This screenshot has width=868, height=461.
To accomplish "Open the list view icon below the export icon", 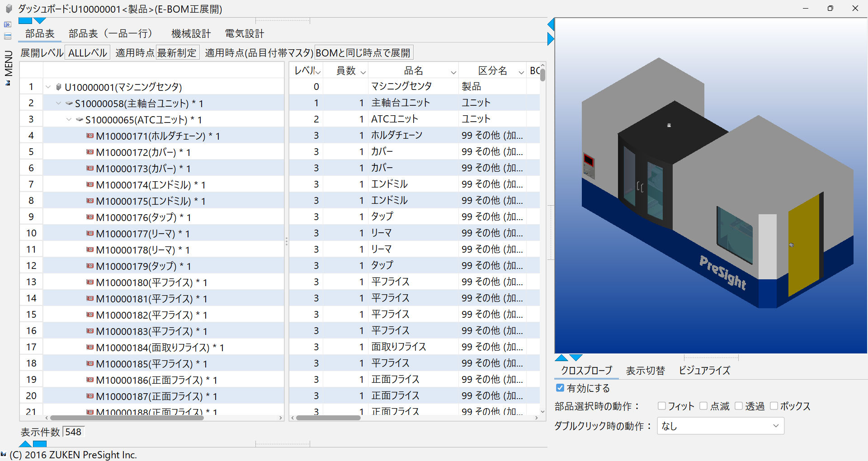I will [8, 37].
